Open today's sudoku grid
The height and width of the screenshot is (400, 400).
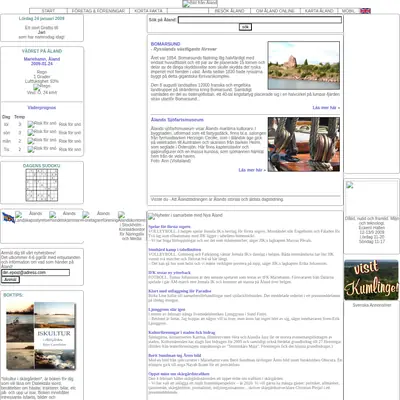tap(42, 185)
